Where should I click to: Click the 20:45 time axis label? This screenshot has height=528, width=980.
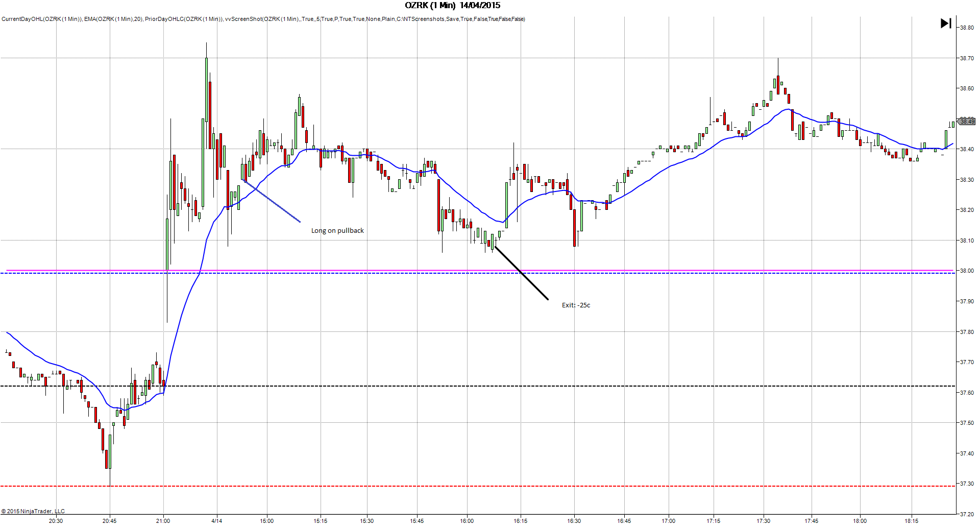tap(110, 521)
